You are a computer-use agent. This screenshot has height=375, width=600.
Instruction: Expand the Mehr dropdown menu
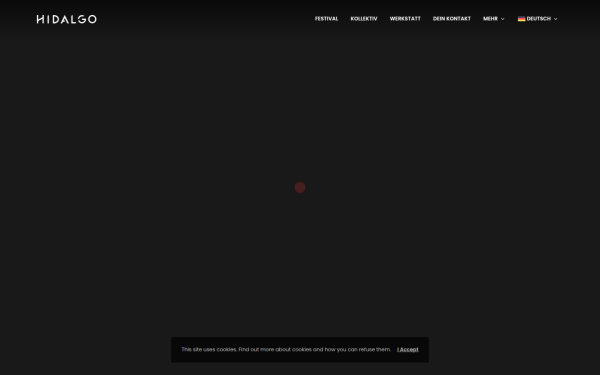pyautogui.click(x=494, y=19)
